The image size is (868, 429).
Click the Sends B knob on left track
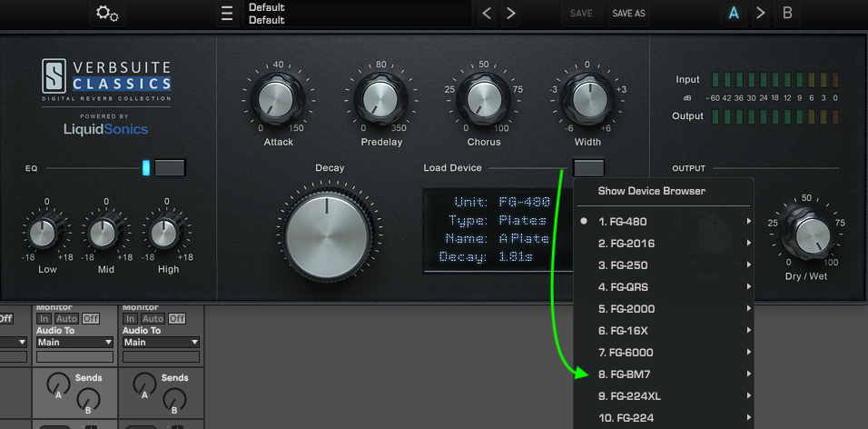tap(87, 400)
